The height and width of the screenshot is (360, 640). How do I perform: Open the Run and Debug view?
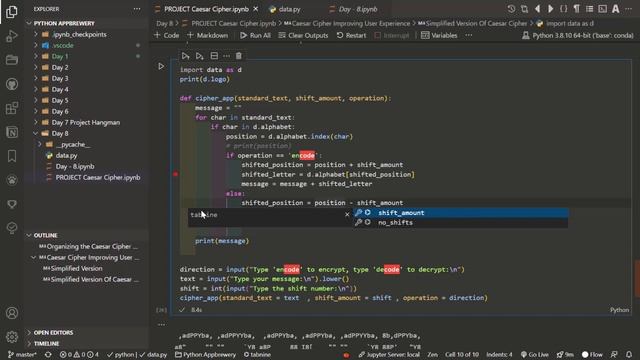coord(12,36)
